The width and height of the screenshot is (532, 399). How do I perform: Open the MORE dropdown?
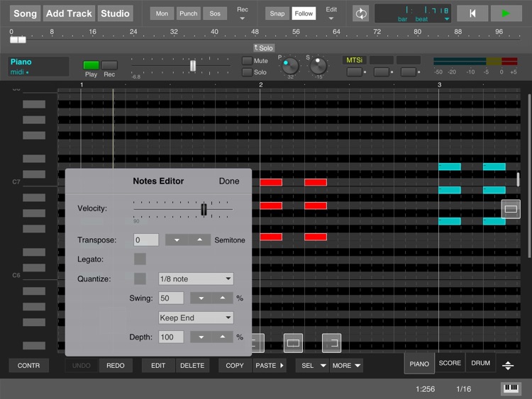point(346,366)
